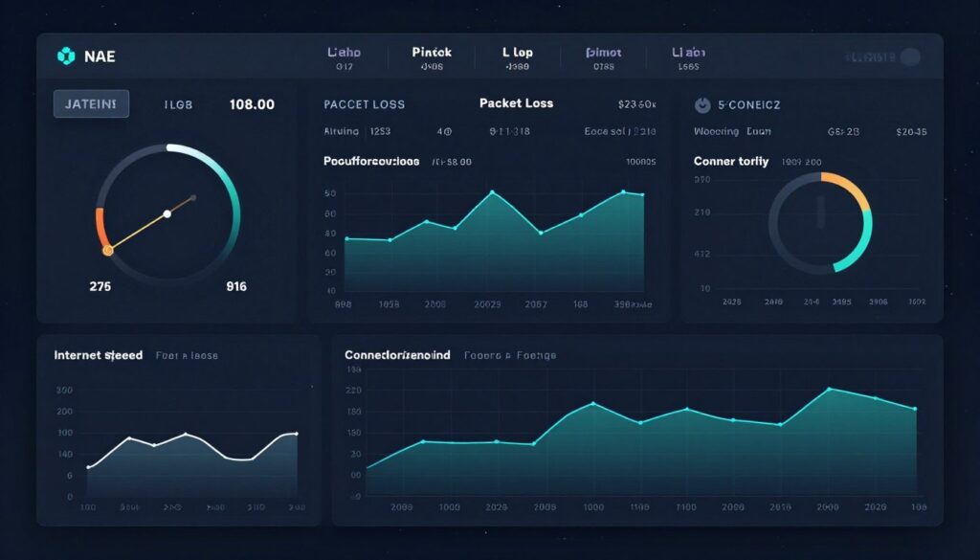Click the orange dot at gauge needle tip

coord(107,251)
